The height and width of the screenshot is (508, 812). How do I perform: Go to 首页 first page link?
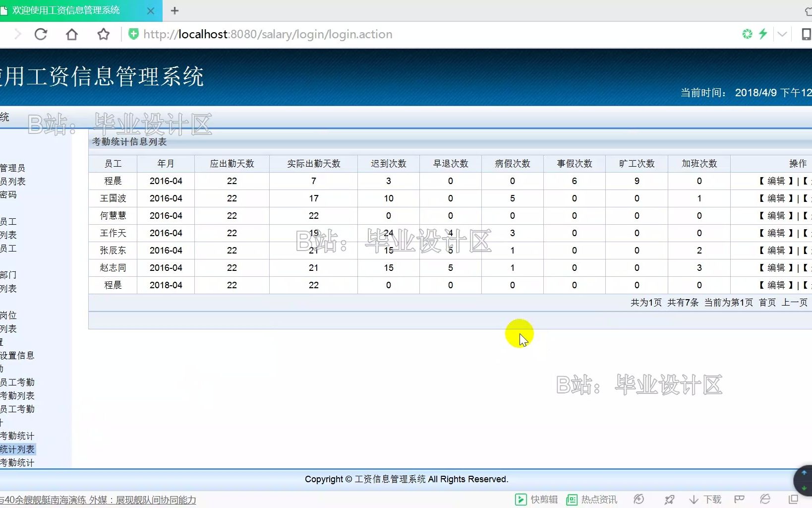pyautogui.click(x=767, y=303)
